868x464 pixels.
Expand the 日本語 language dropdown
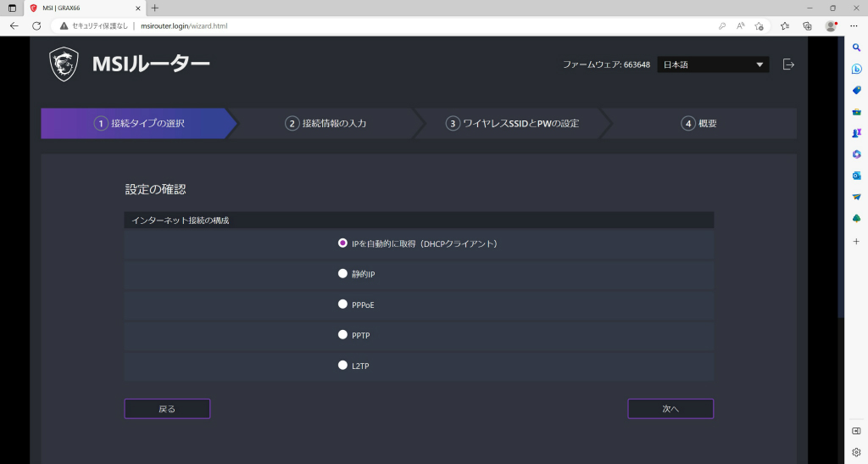(x=713, y=64)
